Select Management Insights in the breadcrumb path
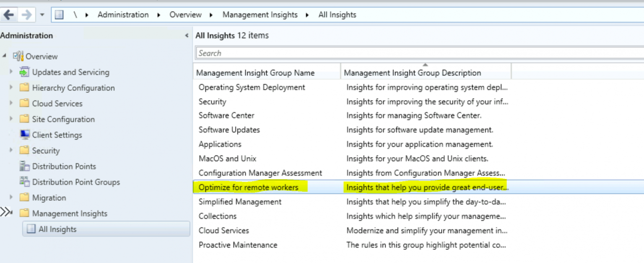Image resolution: width=644 pixels, height=263 pixels. click(260, 14)
